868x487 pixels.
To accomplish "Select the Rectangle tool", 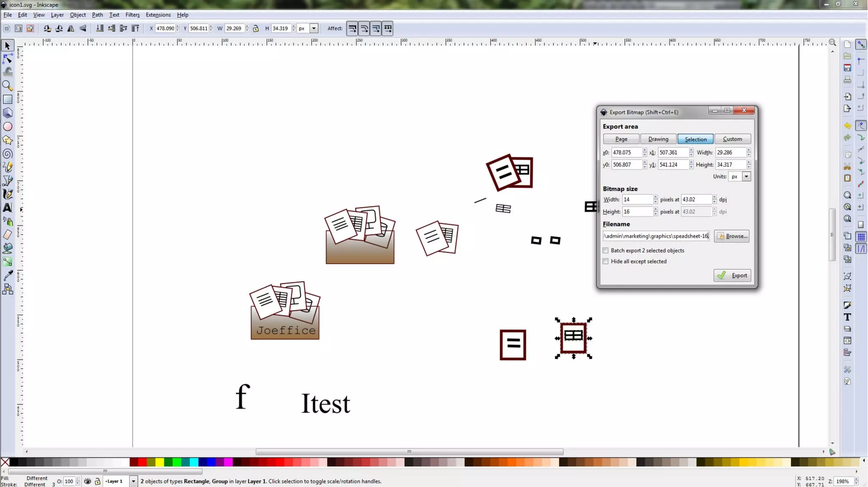I will pyautogui.click(x=8, y=100).
